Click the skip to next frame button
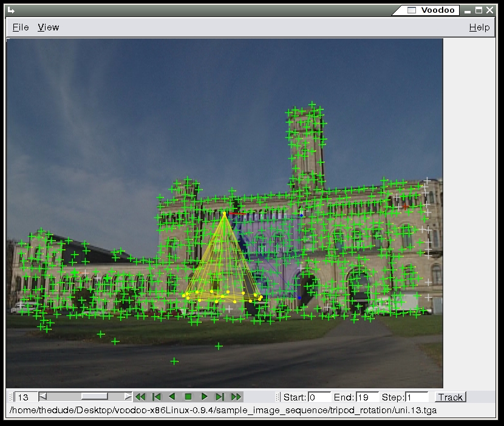The image size is (504, 426). click(x=220, y=397)
